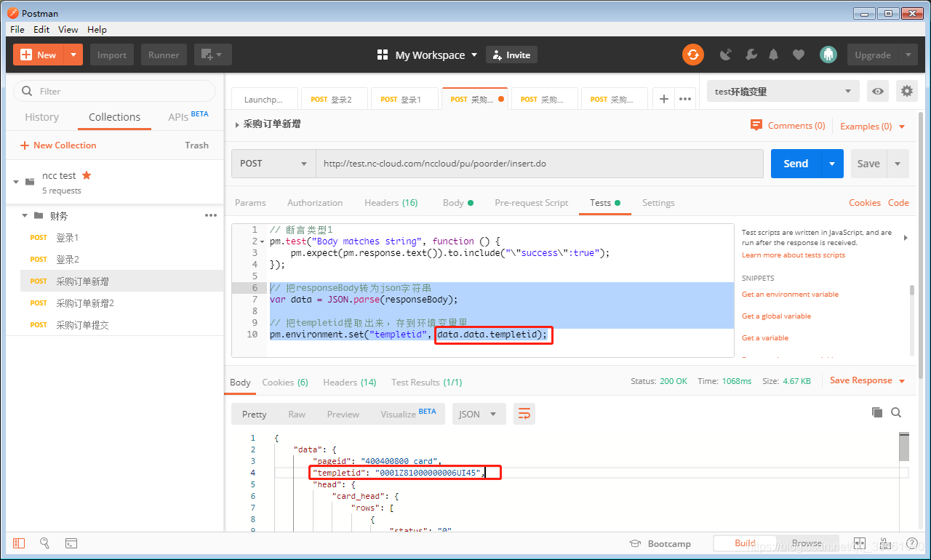
Task: Open the Help menu
Action: [97, 29]
